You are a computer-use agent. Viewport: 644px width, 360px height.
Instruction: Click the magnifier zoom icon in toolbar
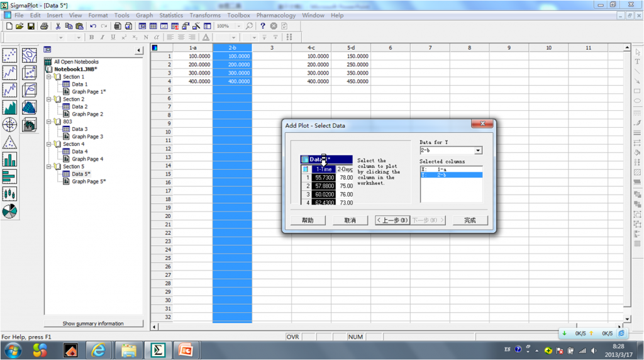(x=249, y=26)
